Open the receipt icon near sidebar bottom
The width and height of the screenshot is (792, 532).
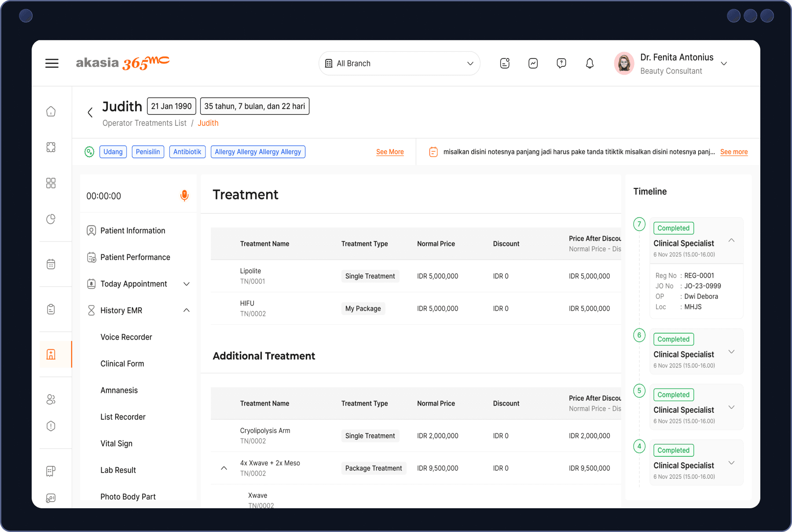pos(51,471)
